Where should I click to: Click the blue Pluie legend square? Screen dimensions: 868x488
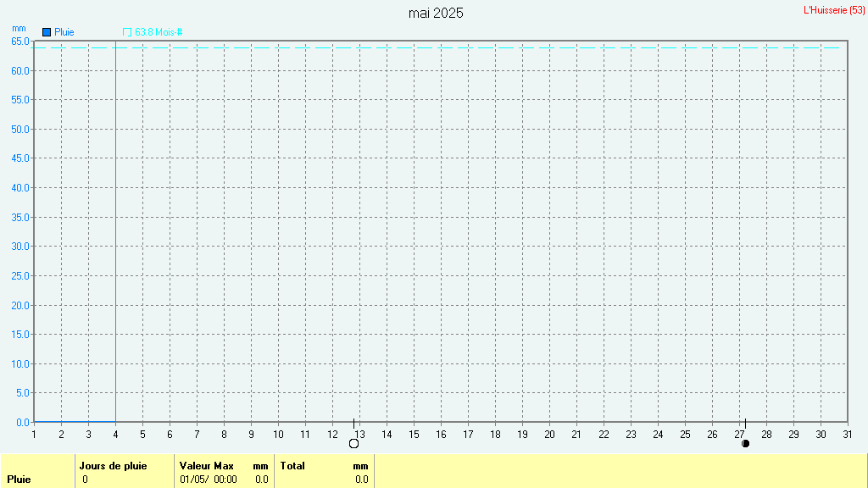(x=47, y=32)
